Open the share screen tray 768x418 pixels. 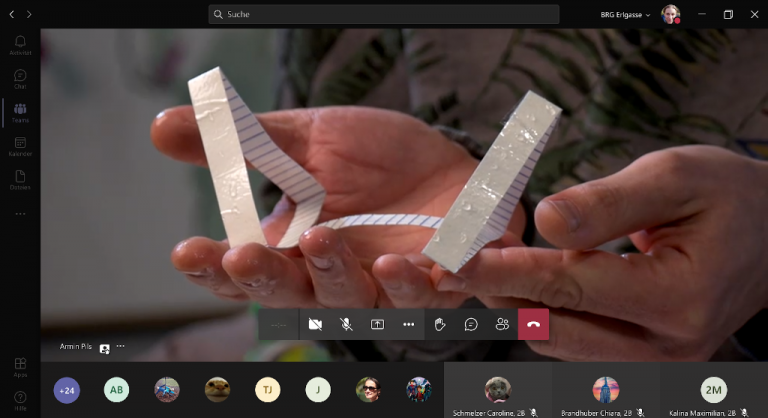[377, 324]
